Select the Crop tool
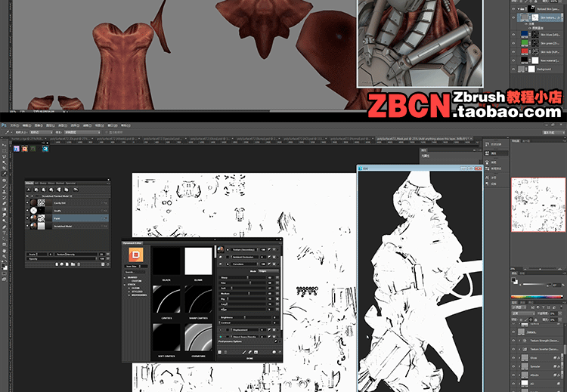 pyautogui.click(x=5, y=168)
